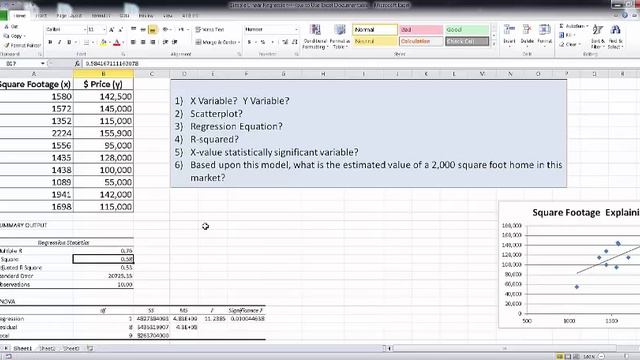This screenshot has width=640, height=360.
Task: Open the green File tab
Action: (x=4, y=16)
